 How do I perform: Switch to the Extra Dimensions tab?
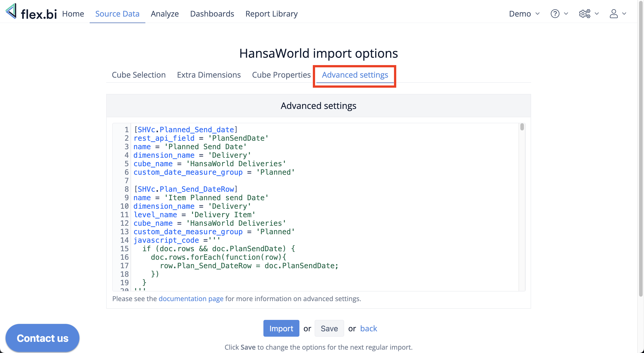(209, 75)
